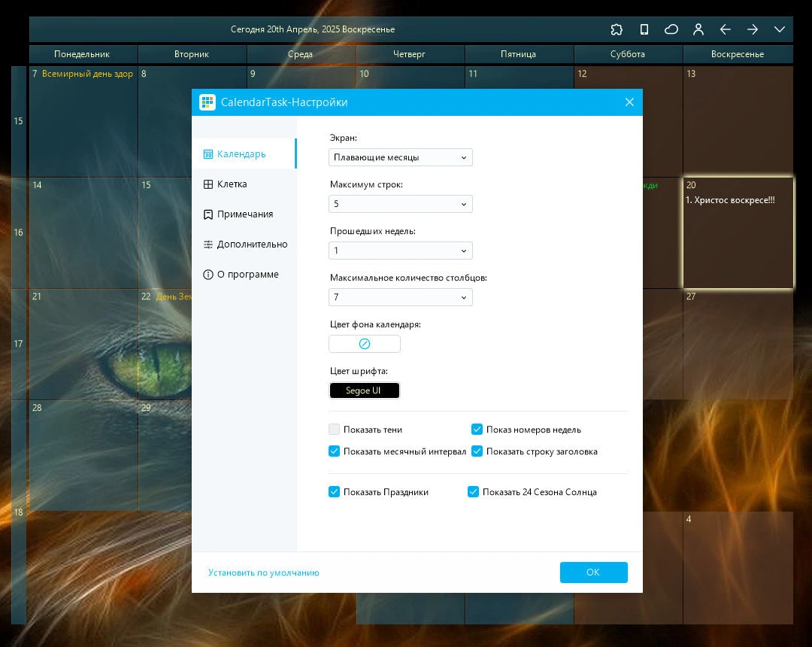
Task: Uncheck Показать Праздники checkbox
Action: pyautogui.click(x=334, y=491)
